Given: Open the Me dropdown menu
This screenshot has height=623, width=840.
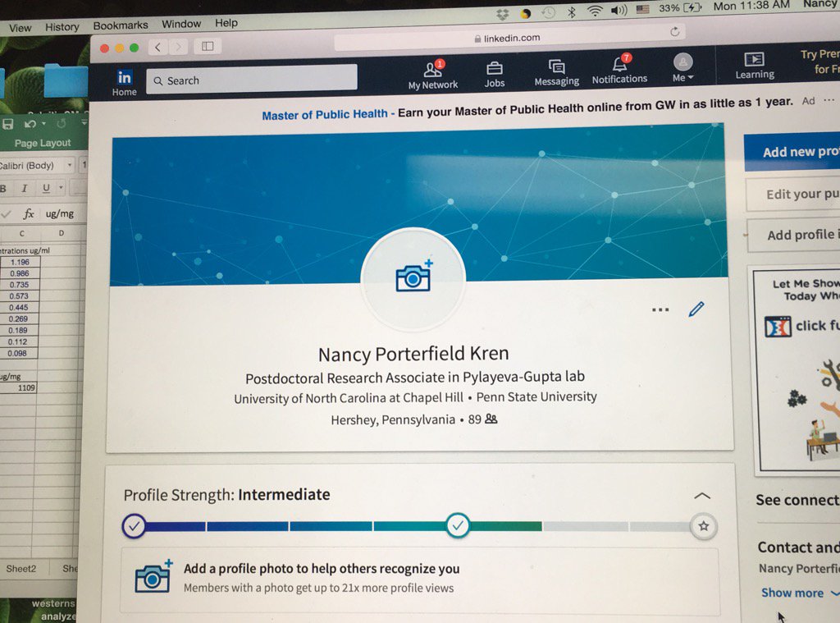Looking at the screenshot, I should pyautogui.click(x=683, y=67).
